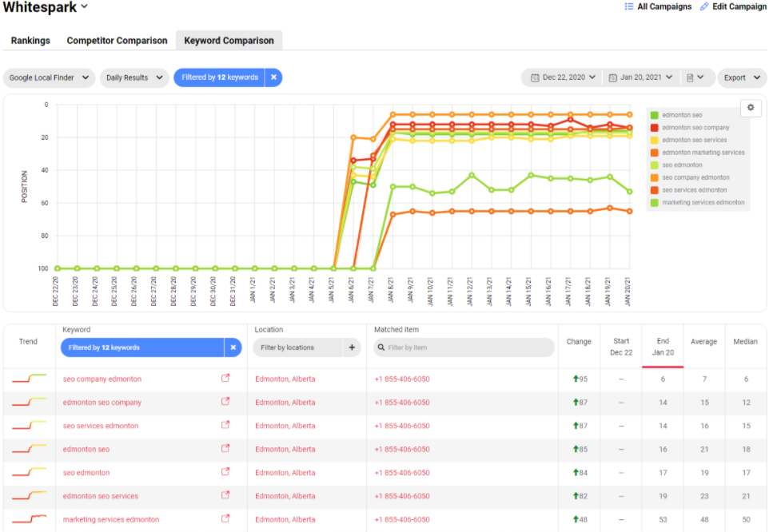Open external link icon for edmonton seo

click(x=225, y=449)
